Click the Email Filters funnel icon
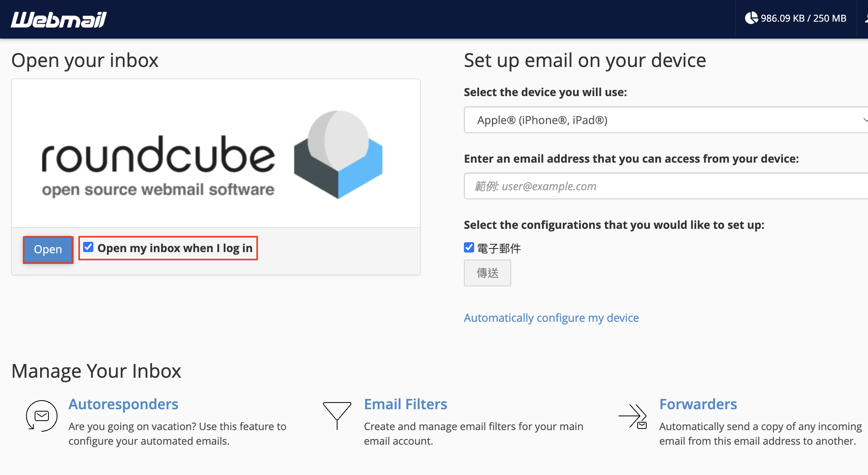868x475 pixels. 337,415
